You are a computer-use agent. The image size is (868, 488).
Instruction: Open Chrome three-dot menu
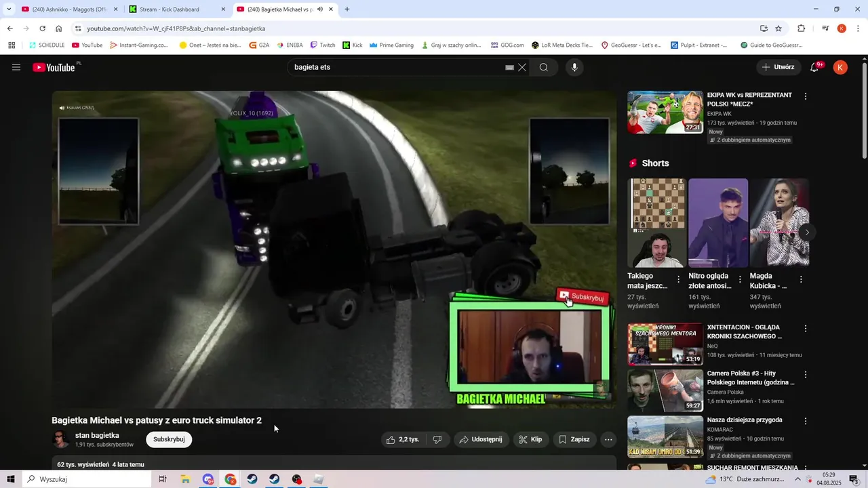tap(859, 28)
